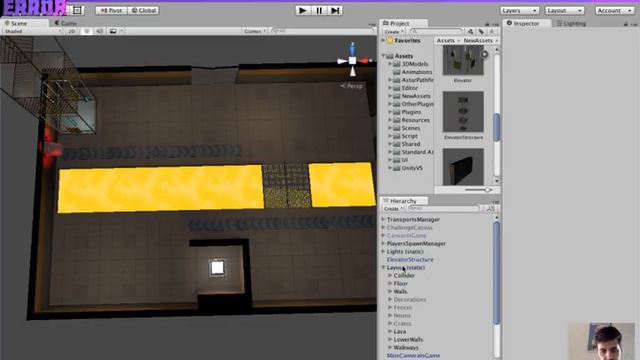Toggle Pivot handle position

tap(111, 11)
